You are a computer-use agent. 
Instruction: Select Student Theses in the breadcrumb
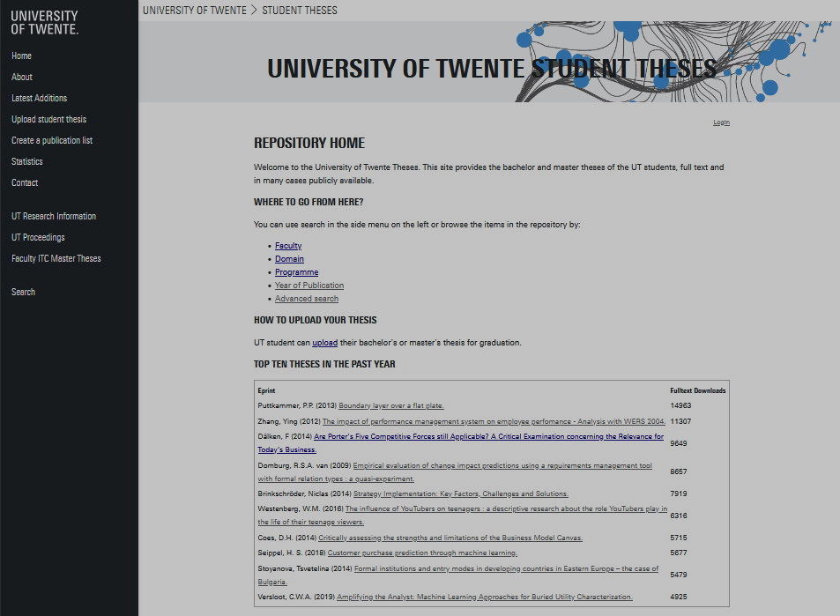(x=300, y=10)
